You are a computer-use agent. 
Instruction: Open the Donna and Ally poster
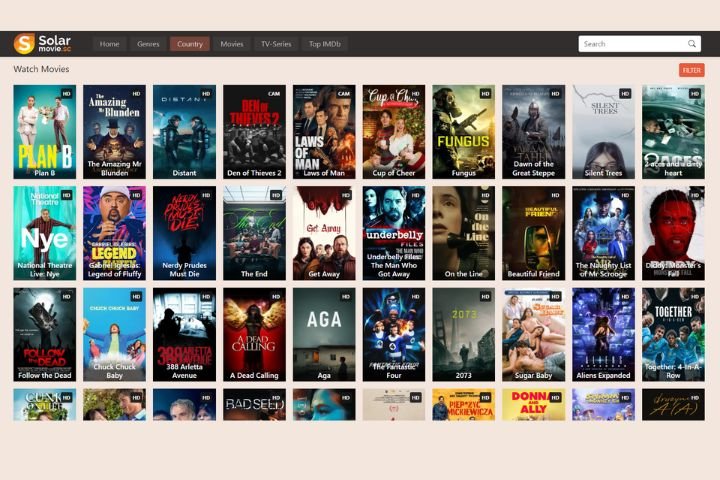click(x=534, y=405)
